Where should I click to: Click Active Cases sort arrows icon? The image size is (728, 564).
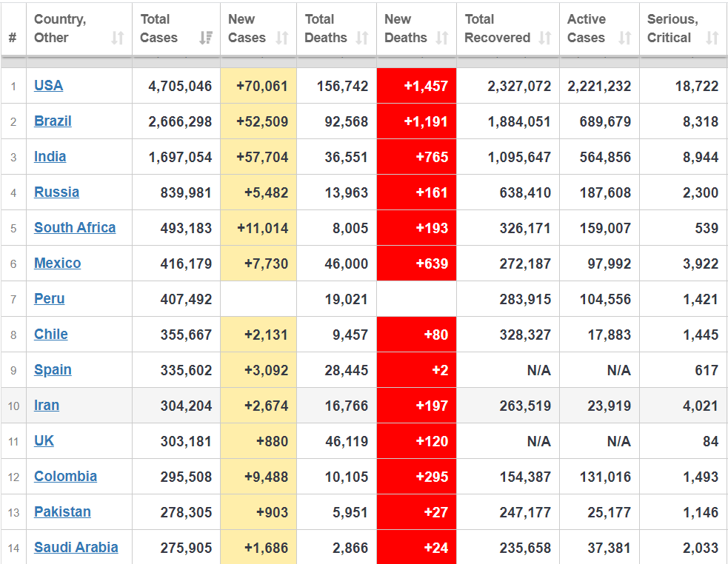coord(624,38)
